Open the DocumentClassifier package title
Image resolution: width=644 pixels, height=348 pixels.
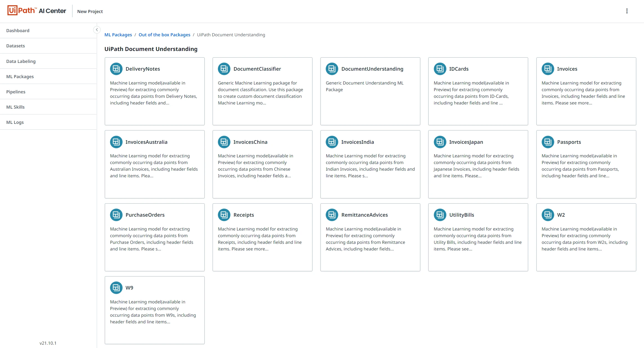(257, 69)
